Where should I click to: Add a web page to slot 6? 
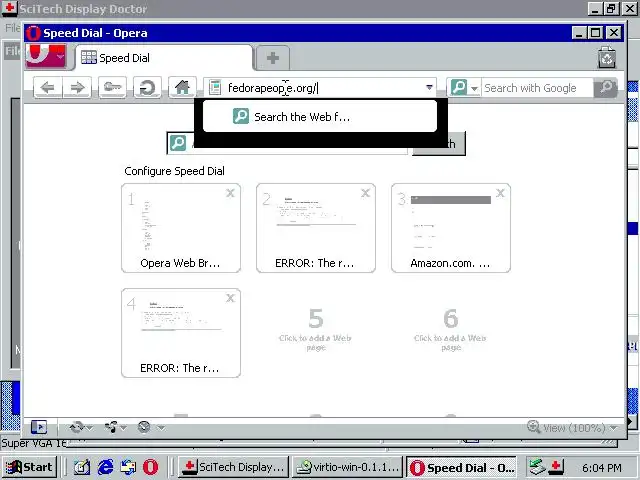450,330
